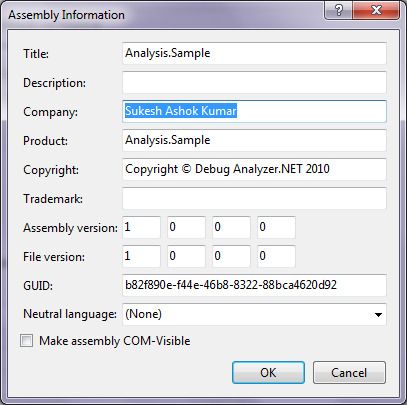Select the Assembly version minor box

(186, 227)
